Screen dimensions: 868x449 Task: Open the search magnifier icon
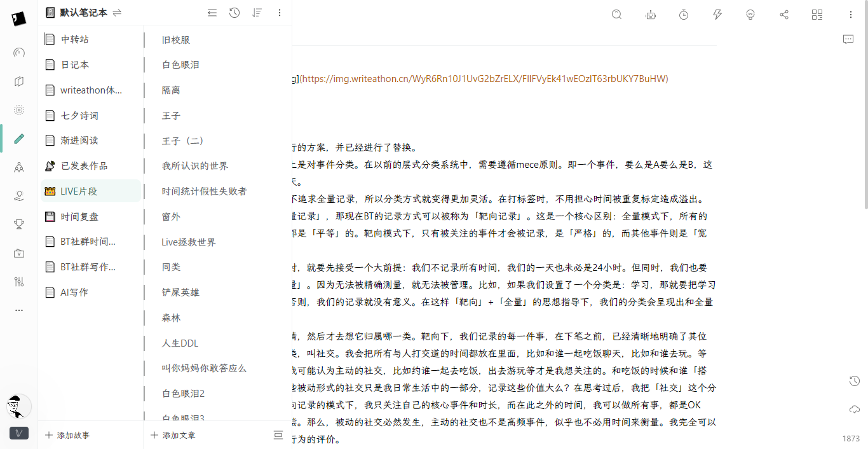tap(616, 15)
